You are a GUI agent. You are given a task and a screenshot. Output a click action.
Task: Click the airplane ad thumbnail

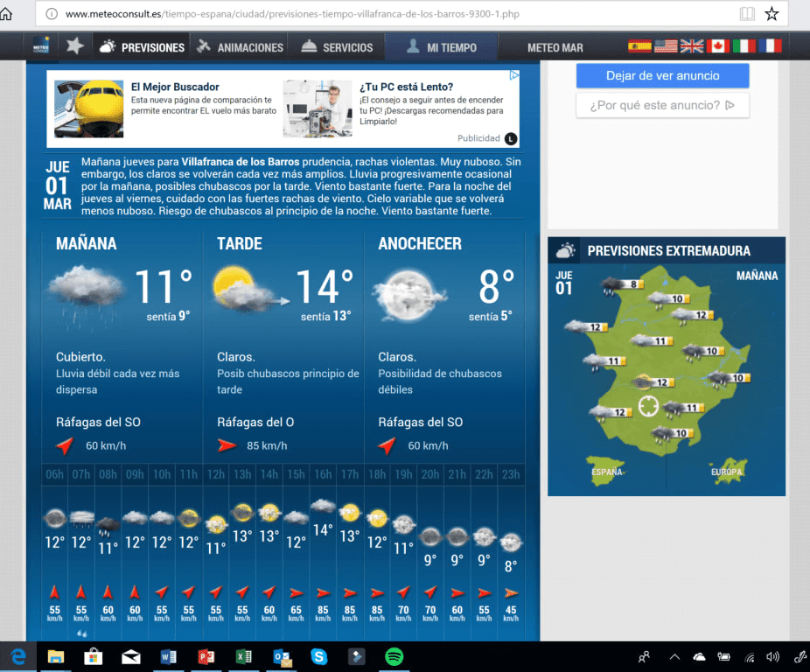89,108
